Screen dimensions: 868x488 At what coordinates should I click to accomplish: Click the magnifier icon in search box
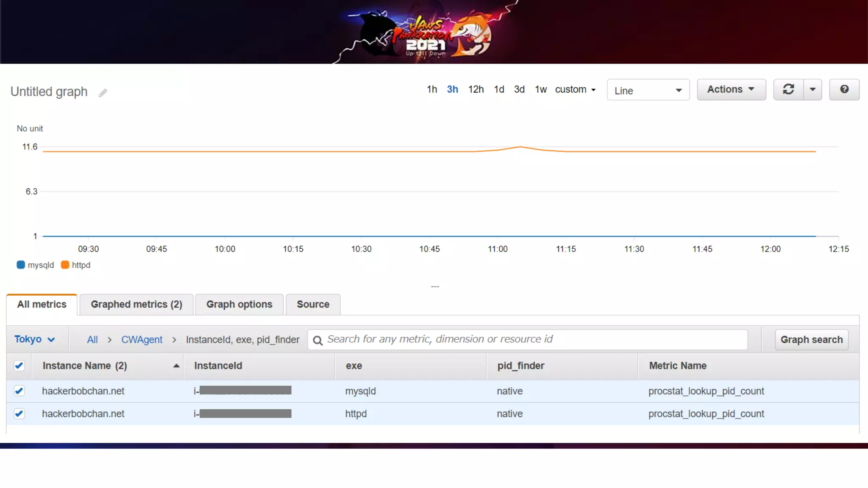(x=318, y=340)
